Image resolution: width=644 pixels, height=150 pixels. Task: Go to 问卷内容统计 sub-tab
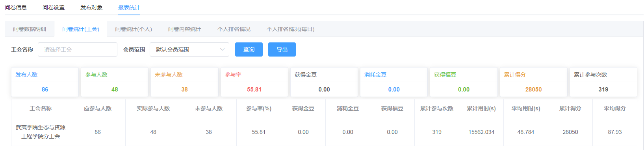185,29
